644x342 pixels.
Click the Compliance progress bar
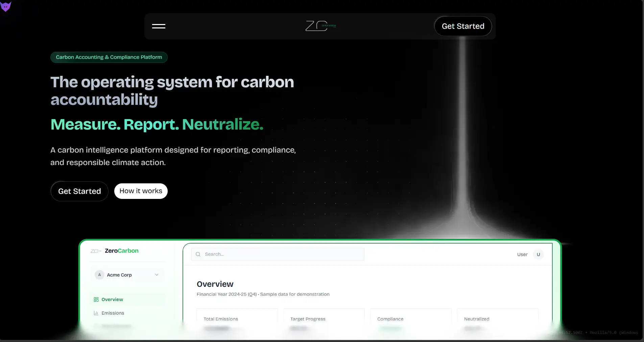390,328
